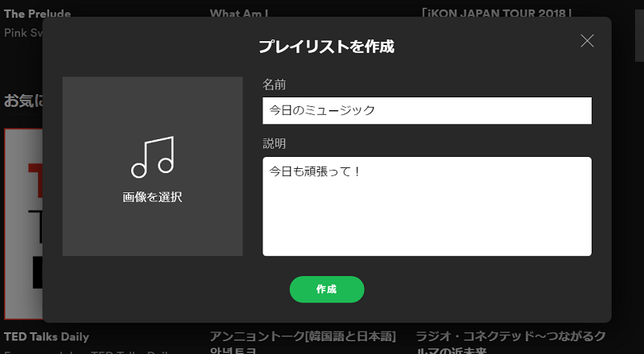This screenshot has width=644, height=354.
Task: Open the ラジオ・コネクテッド podcast title
Action: [510, 336]
